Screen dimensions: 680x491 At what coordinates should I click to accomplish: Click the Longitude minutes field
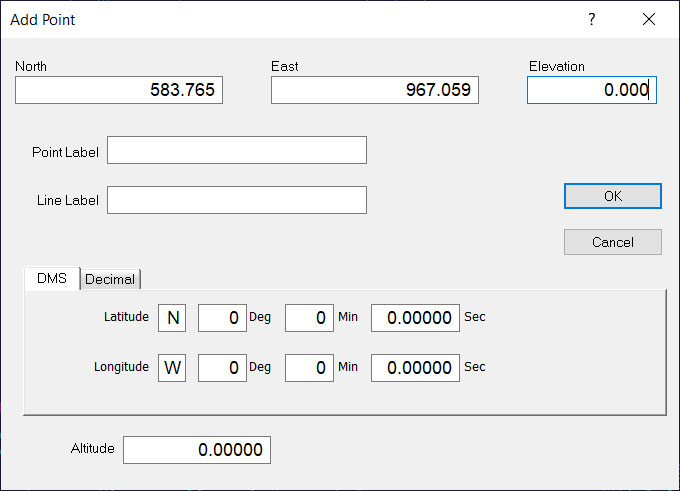(309, 368)
